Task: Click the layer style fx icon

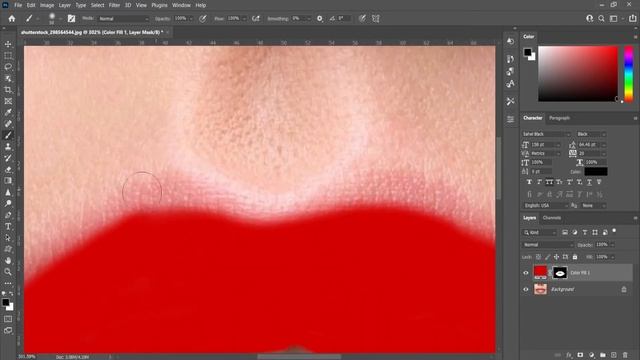Action: click(x=569, y=355)
